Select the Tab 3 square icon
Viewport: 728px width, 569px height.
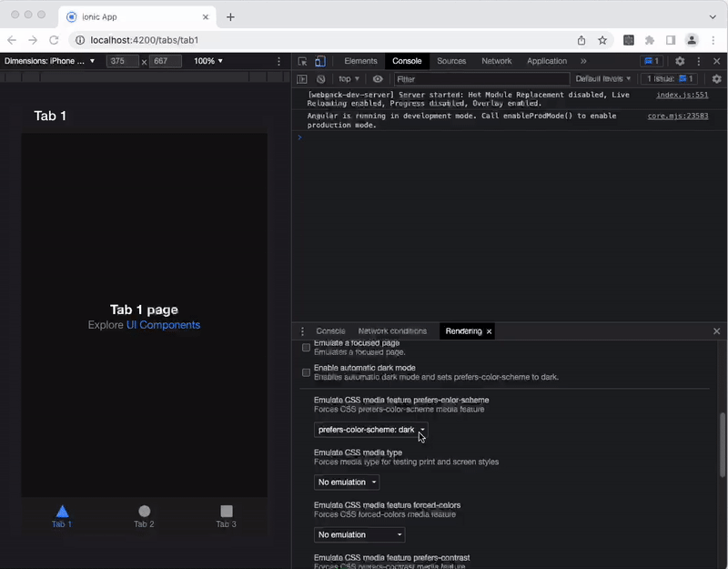[x=227, y=511]
